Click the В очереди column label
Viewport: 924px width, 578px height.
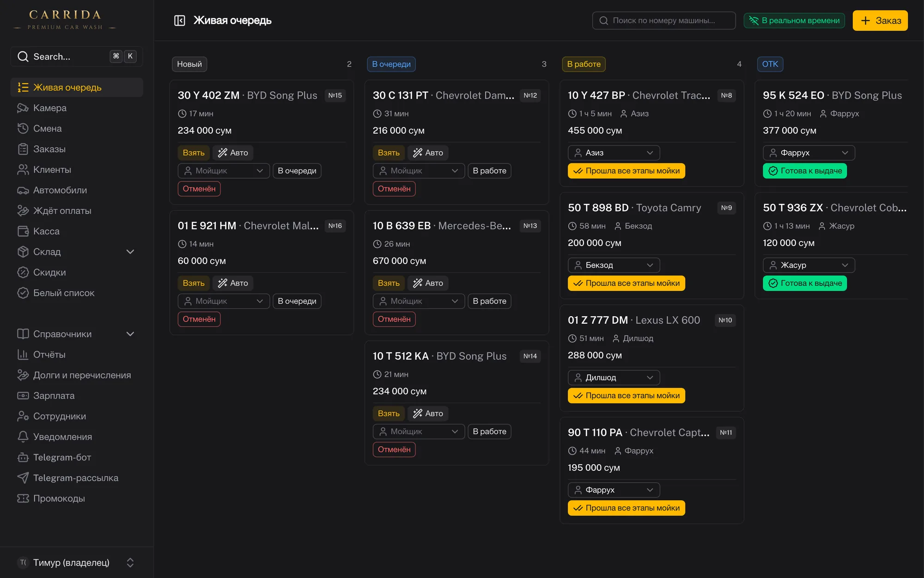click(x=391, y=64)
